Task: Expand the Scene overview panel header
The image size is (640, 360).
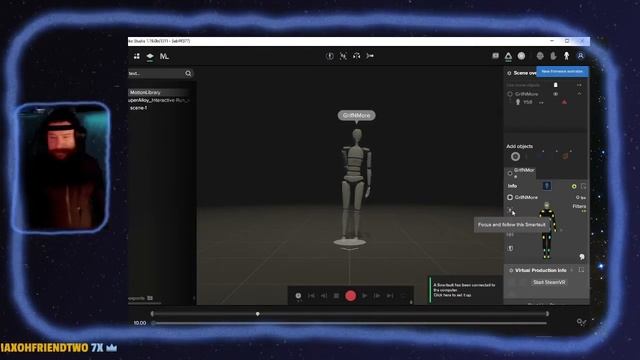Action: pyautogui.click(x=521, y=73)
